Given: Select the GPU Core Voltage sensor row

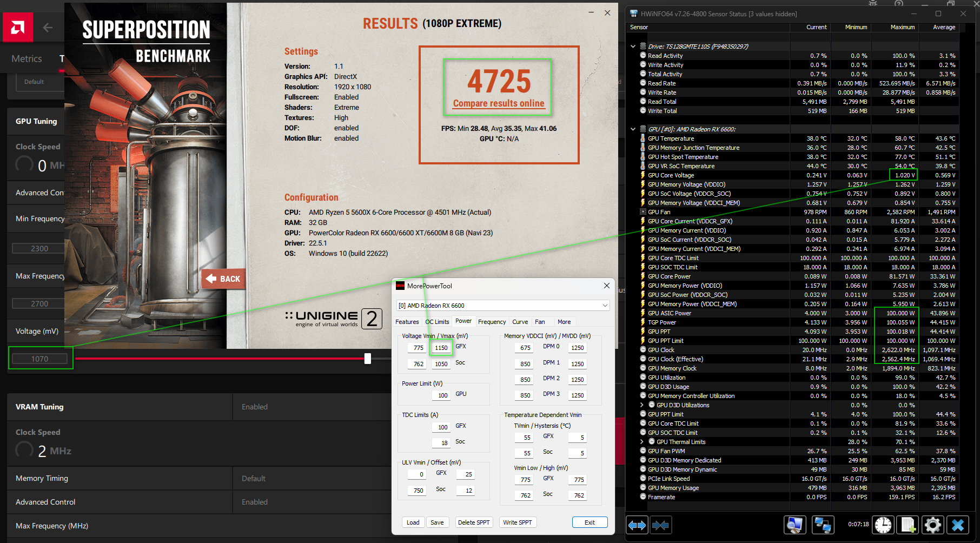Looking at the screenshot, I should (798, 175).
